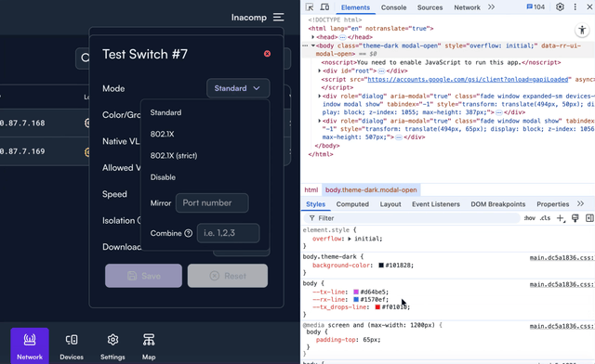595x364 pixels.
Task: Choose 802.1X from the mode list
Action: coord(162,135)
